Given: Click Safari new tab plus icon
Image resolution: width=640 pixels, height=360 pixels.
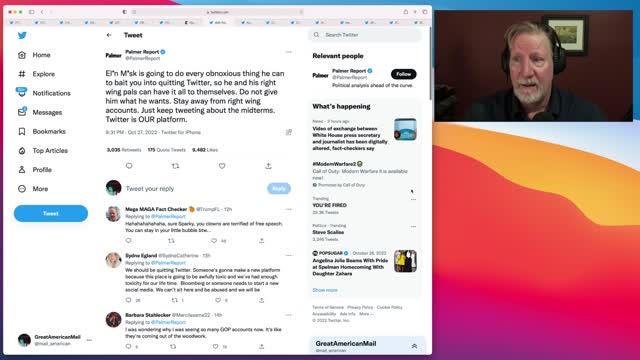Looking at the screenshot, I should [x=415, y=12].
